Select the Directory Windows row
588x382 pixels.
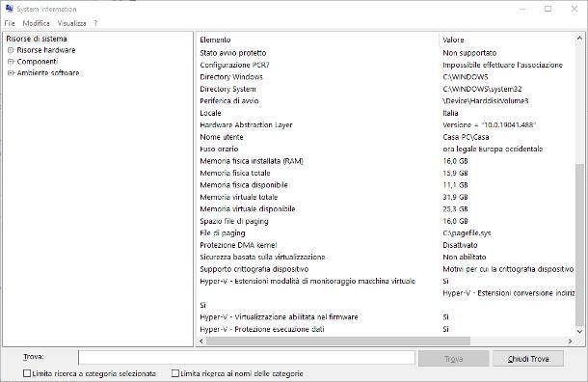click(386, 77)
